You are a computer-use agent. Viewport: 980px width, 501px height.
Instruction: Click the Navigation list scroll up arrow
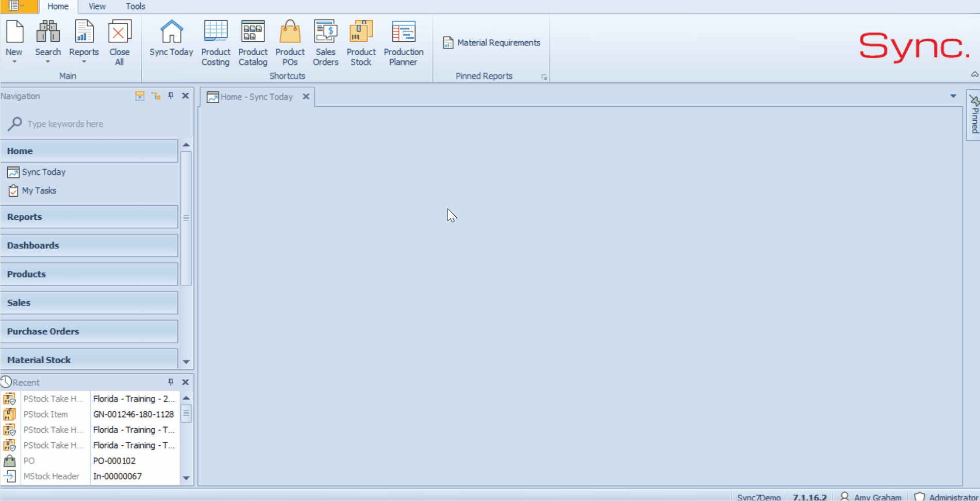[x=186, y=145]
